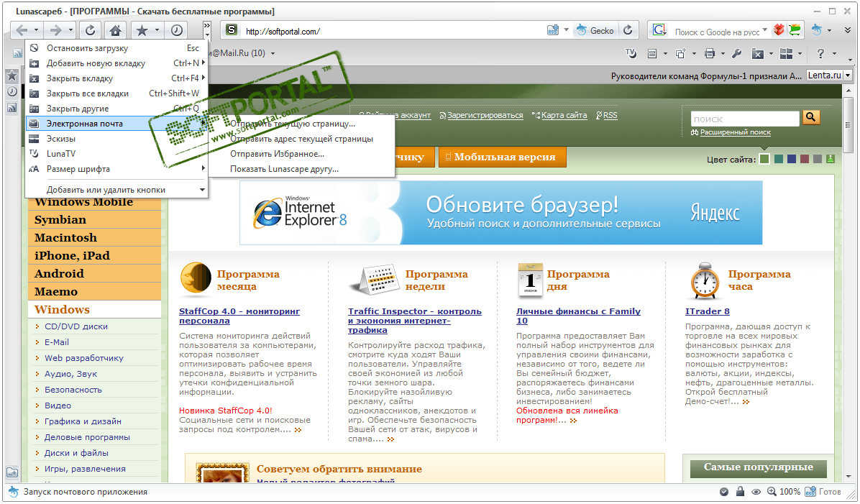
Task: Click the new-window duplicate-tab icon
Action: coord(680,53)
